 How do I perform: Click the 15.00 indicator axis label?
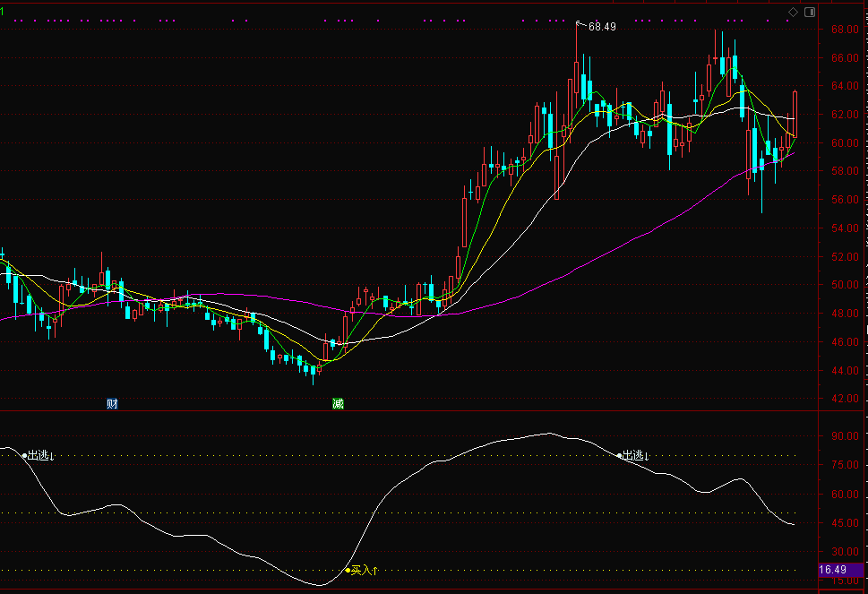pyautogui.click(x=845, y=581)
